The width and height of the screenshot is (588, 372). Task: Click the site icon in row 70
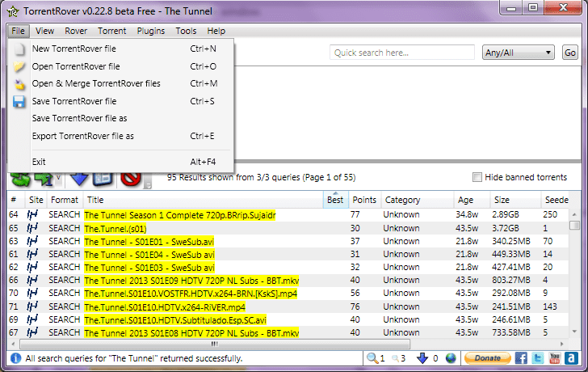(32, 294)
